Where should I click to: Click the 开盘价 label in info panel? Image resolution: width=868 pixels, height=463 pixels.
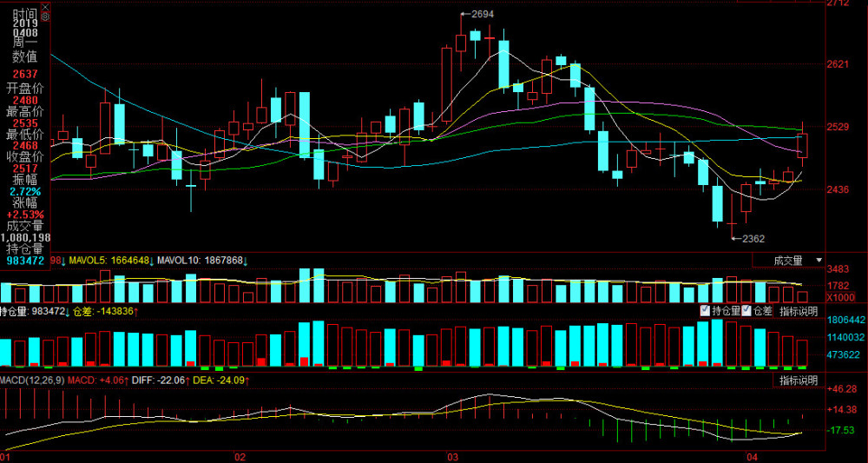tap(25, 88)
